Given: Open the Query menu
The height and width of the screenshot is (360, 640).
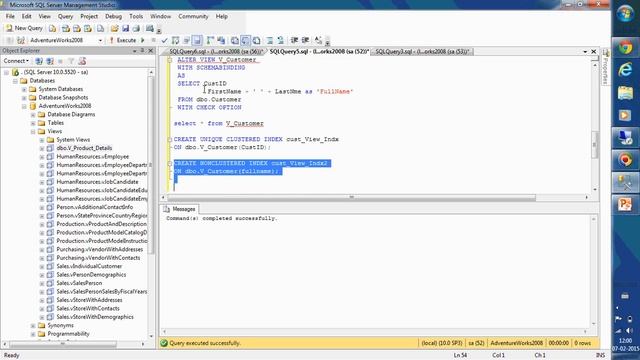Looking at the screenshot, I should coord(65,16).
